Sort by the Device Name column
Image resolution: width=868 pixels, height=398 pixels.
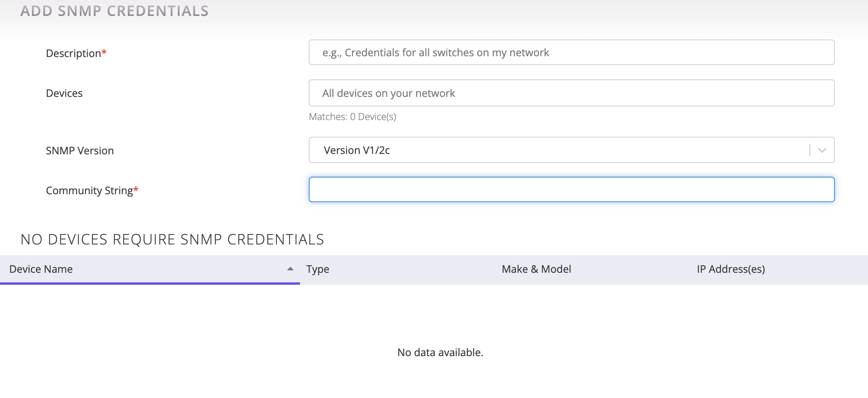point(40,269)
